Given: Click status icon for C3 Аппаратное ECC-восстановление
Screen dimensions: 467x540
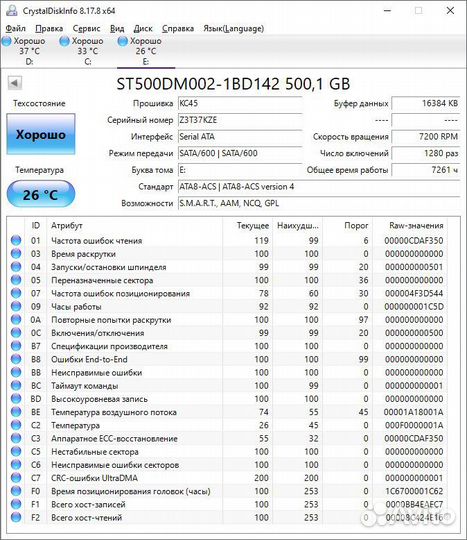Looking at the screenshot, I should pos(16,438).
